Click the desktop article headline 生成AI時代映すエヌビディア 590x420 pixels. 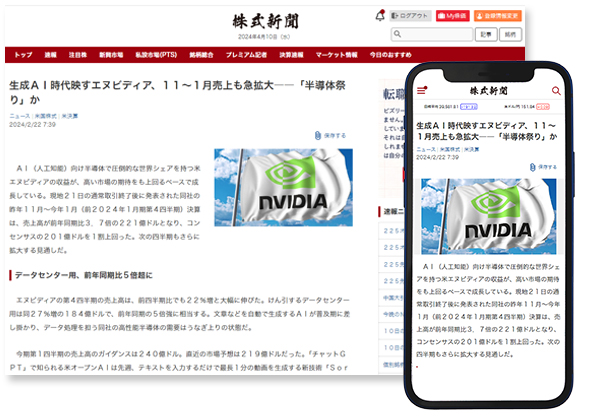tap(177, 93)
